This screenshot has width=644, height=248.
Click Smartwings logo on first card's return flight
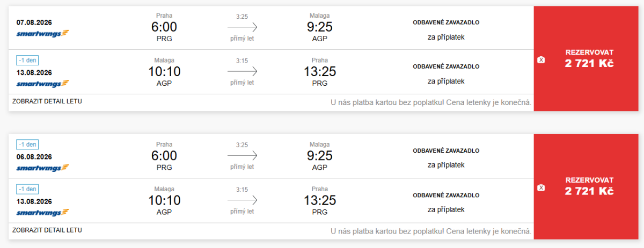[42, 84]
